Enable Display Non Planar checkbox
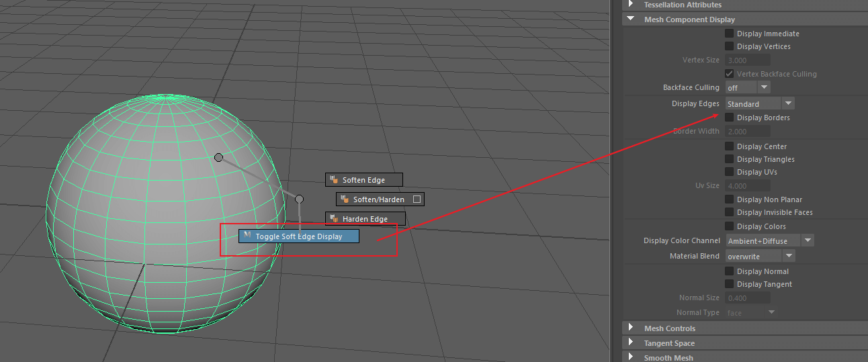Image resolution: width=868 pixels, height=362 pixels. coord(729,199)
